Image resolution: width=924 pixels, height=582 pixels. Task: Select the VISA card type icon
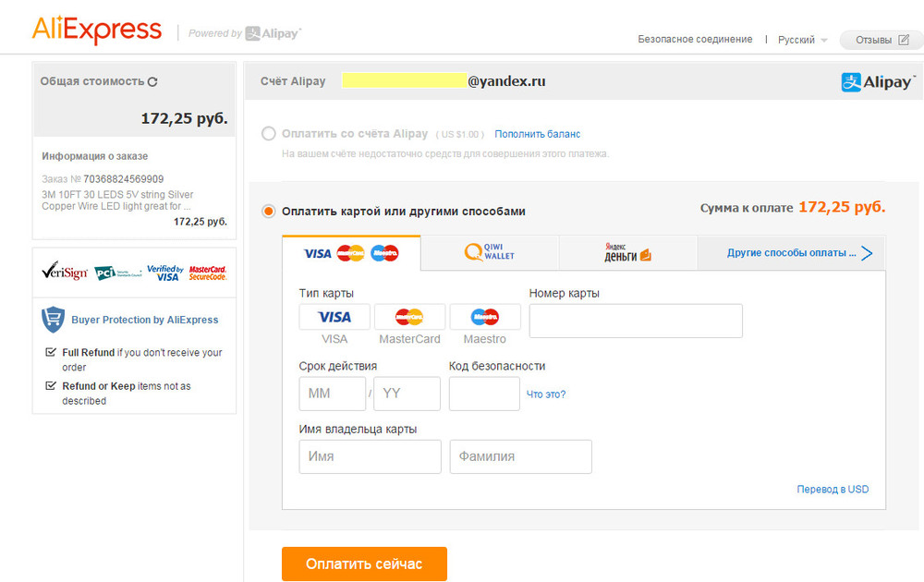[334, 317]
